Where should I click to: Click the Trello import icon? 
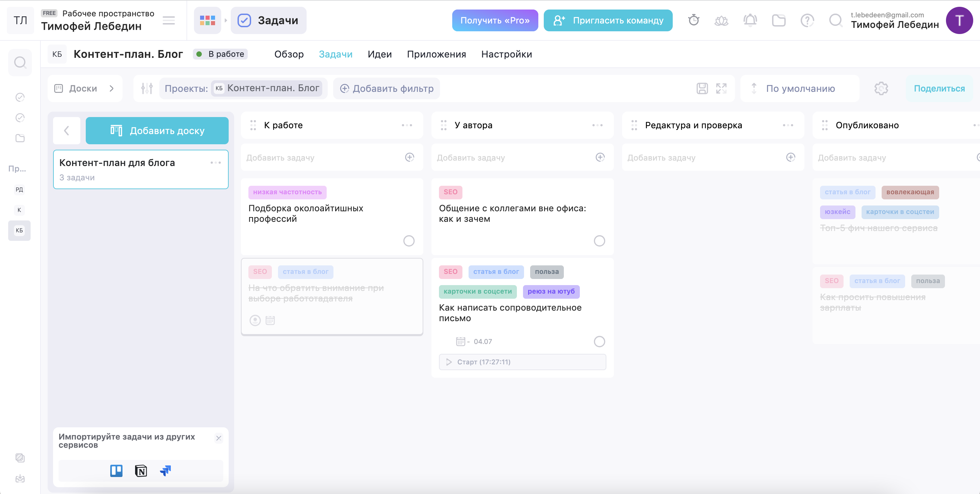tap(116, 471)
